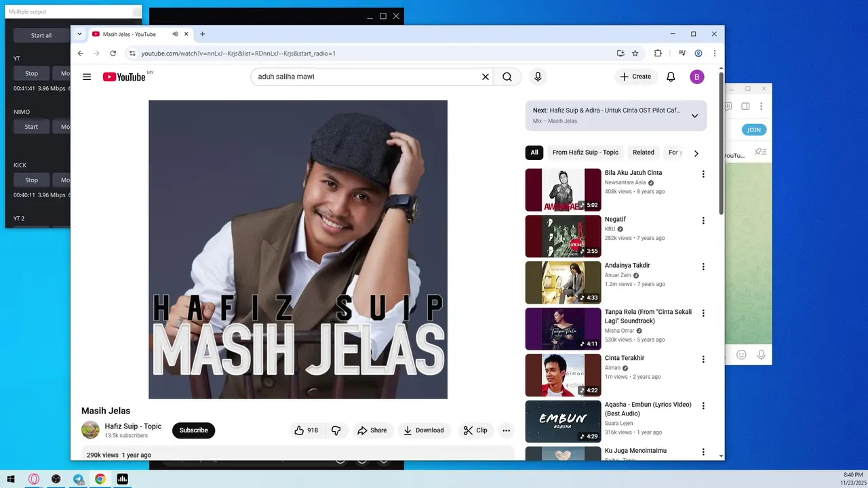Click the YouTube page vertical scrollbar
Viewport: 868px width, 488px height.
click(720, 142)
